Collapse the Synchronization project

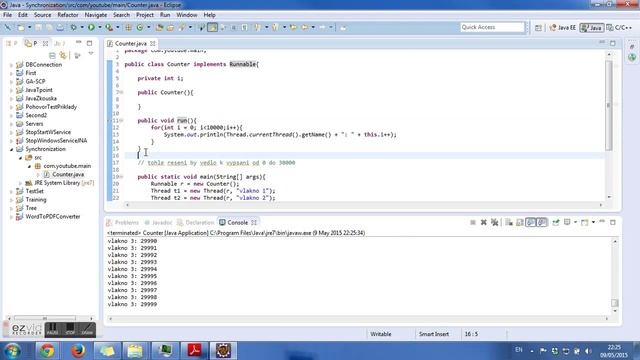[x=11, y=149]
